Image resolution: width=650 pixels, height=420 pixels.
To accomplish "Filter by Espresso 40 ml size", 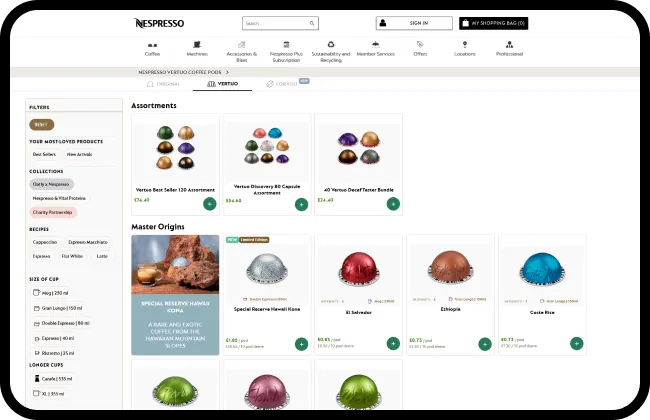I will coord(54,338).
